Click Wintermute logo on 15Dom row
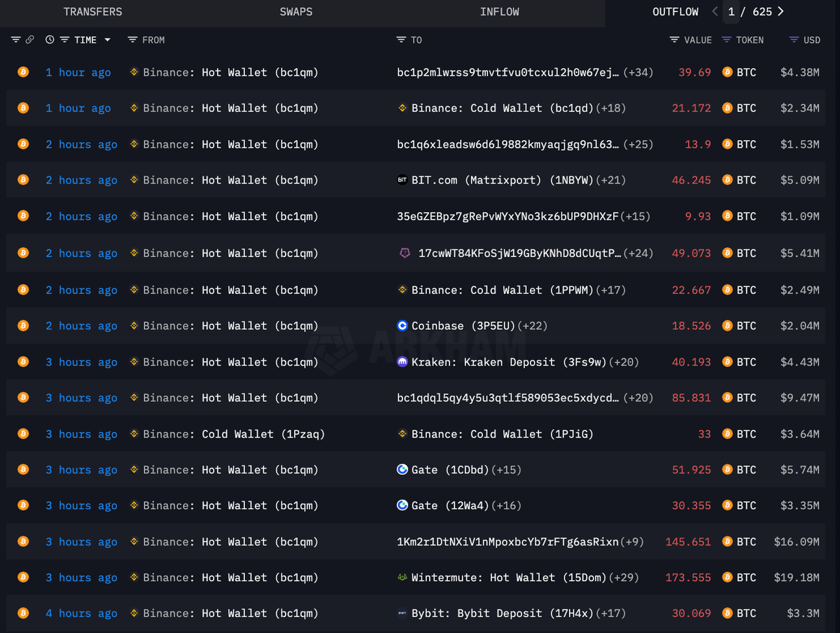The width and height of the screenshot is (840, 633). [x=402, y=577]
